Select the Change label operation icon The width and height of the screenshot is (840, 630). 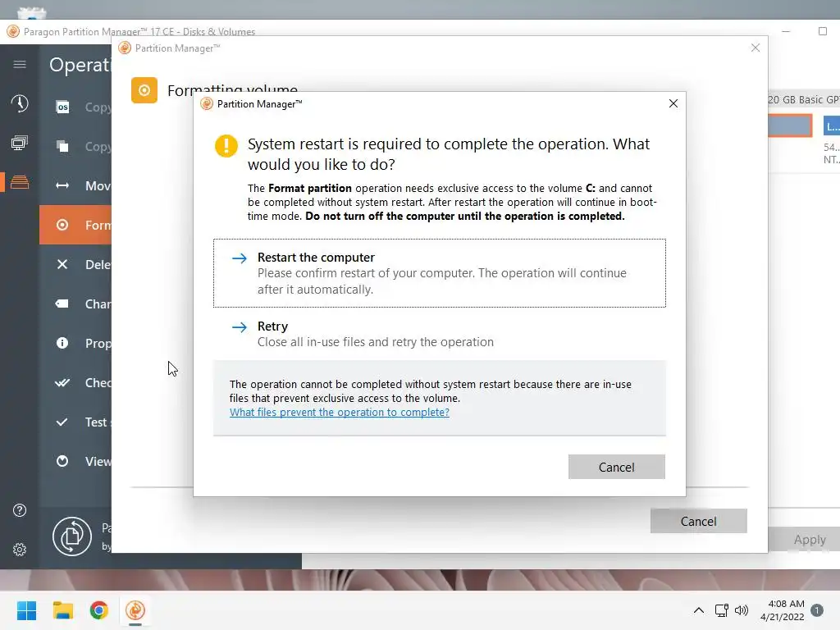tap(62, 304)
